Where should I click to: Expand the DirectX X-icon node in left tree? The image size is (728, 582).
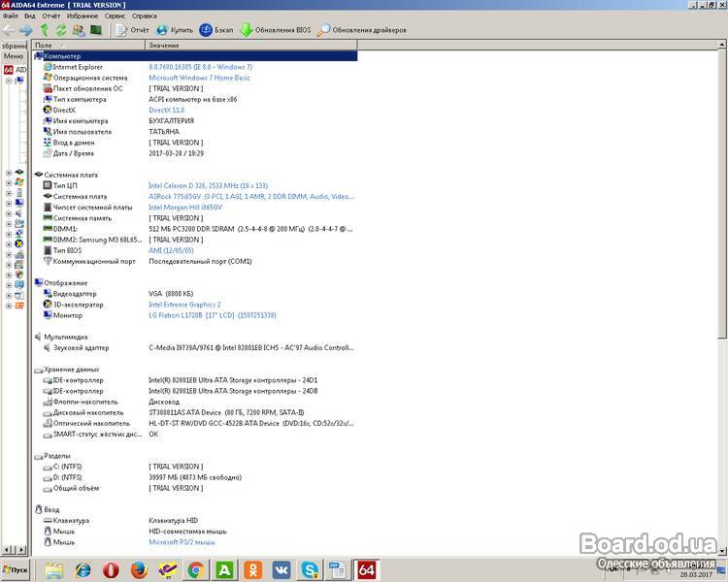(9, 244)
